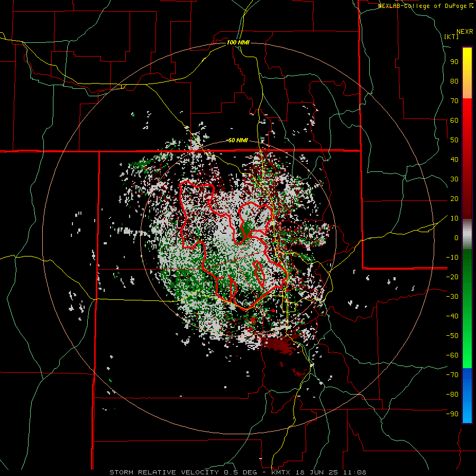
Task: Click the Storm Relative Velocity KMTX caption
Action: 237,472
